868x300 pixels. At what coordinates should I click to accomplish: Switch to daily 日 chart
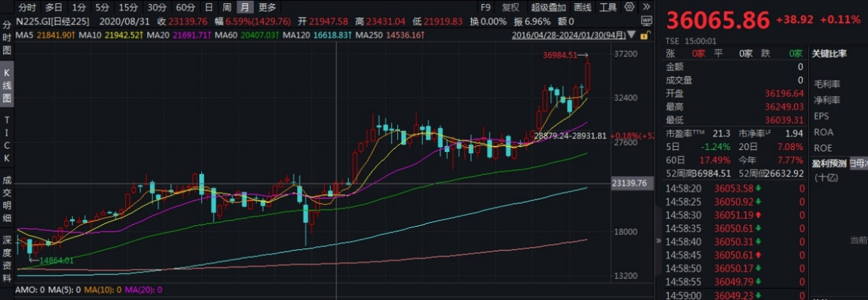point(209,7)
